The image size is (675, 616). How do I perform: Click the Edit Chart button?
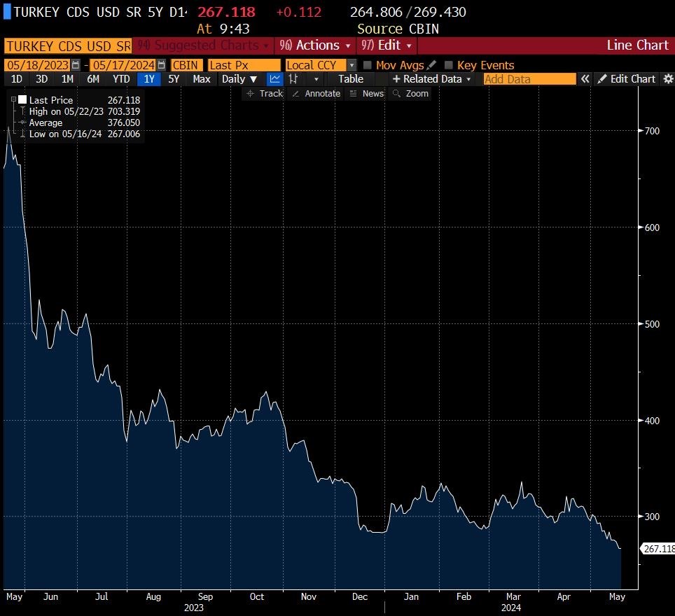point(626,79)
